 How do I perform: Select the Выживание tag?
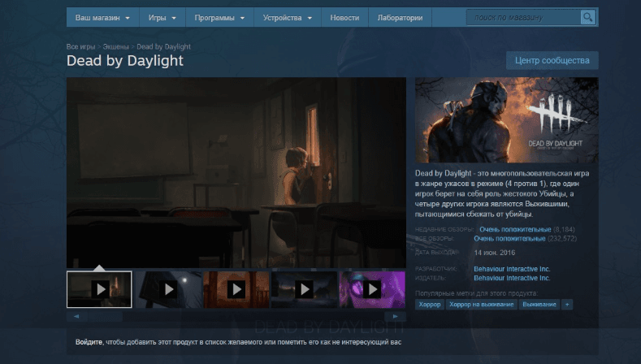(x=539, y=305)
